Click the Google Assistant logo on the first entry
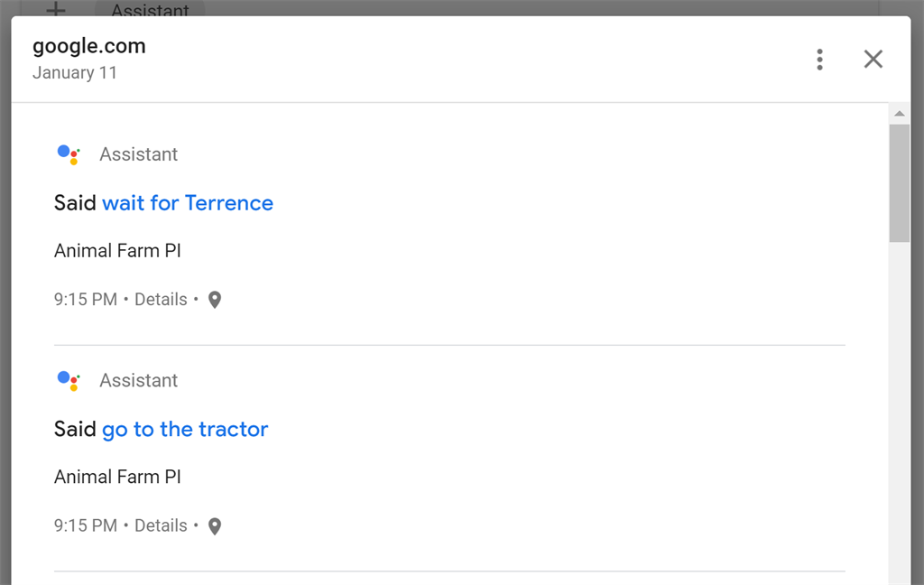This screenshot has width=924, height=585. 67,153
